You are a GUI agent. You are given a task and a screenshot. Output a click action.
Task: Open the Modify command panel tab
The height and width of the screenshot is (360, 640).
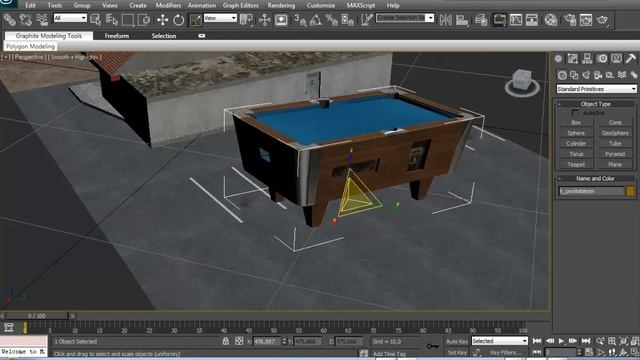573,59
